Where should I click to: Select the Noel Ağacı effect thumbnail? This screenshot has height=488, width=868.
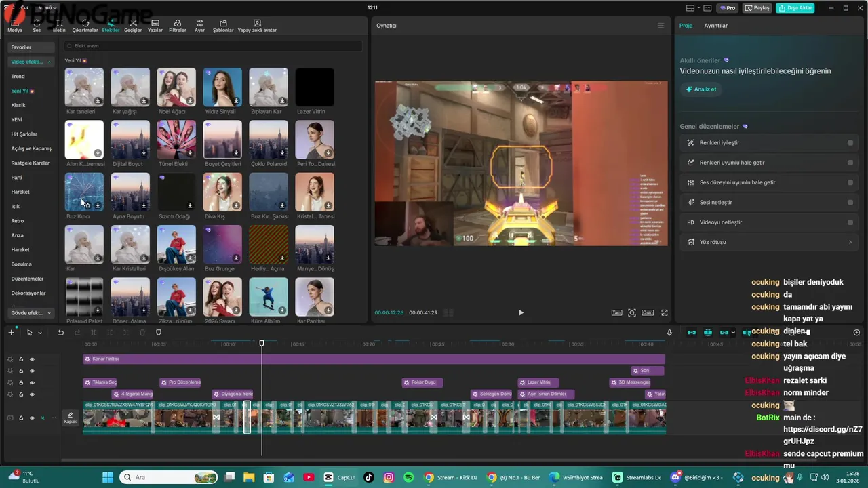176,87
